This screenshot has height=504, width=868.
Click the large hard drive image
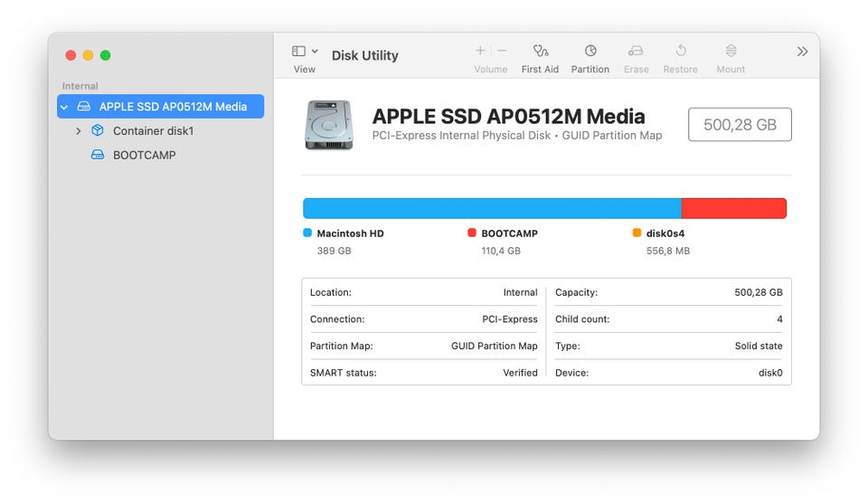tap(329, 125)
